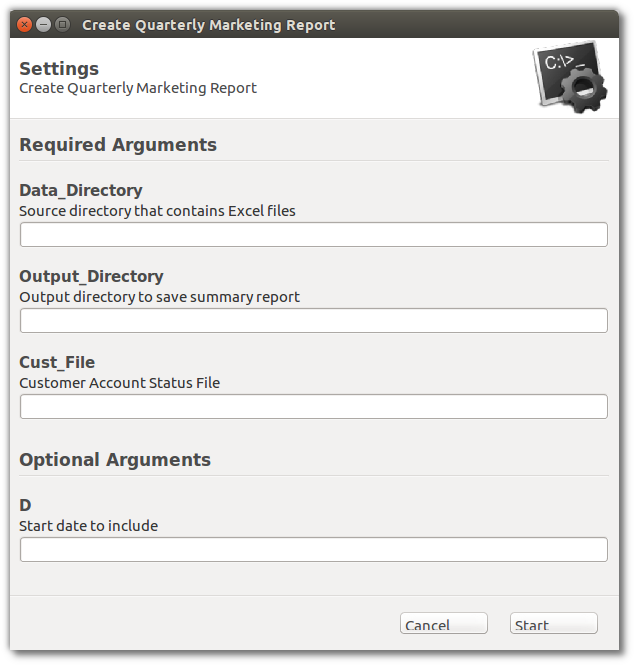Minimize the report settings window
Screen dimensions: 635x666
pos(43,25)
